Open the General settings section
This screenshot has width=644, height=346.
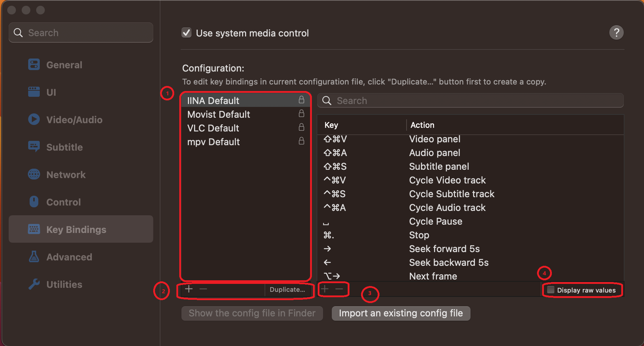point(64,65)
